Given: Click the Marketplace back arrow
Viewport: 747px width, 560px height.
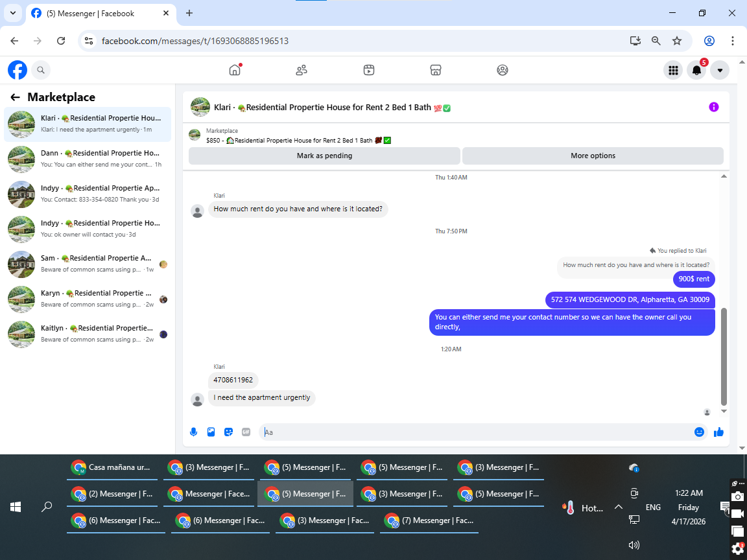Looking at the screenshot, I should coord(16,97).
